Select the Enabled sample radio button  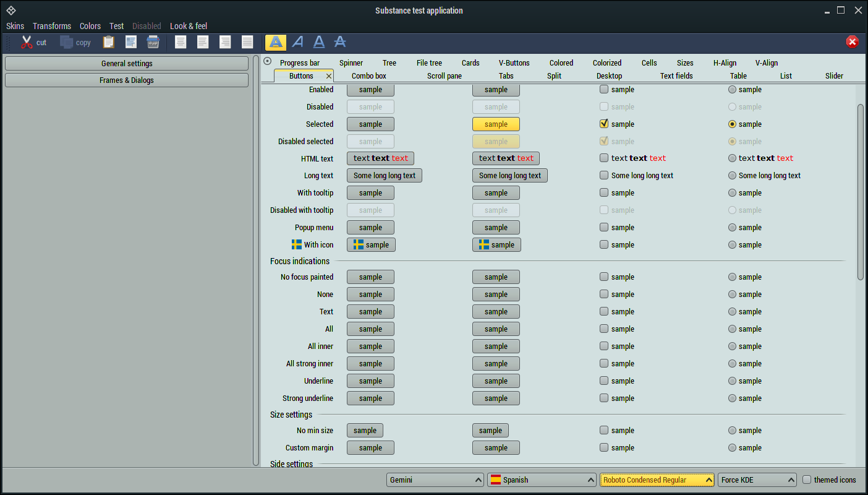tap(732, 89)
